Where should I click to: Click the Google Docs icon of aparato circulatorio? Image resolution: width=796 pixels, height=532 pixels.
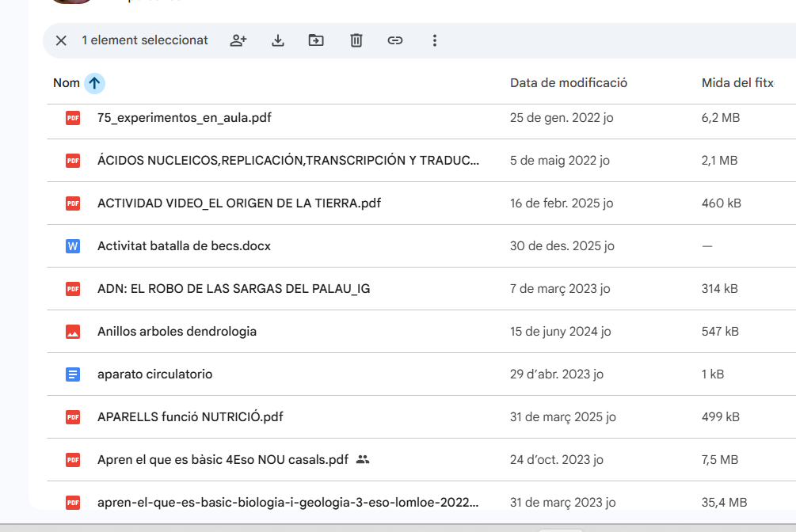pos(73,374)
